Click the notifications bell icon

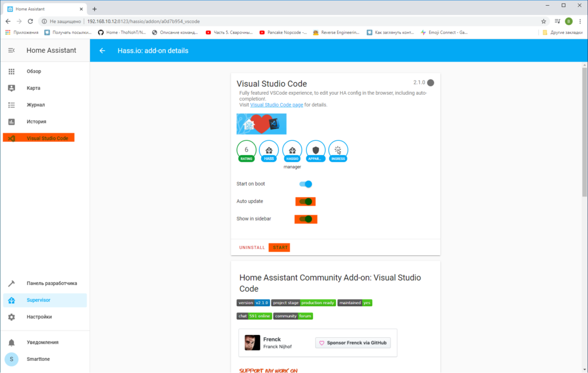tap(11, 343)
